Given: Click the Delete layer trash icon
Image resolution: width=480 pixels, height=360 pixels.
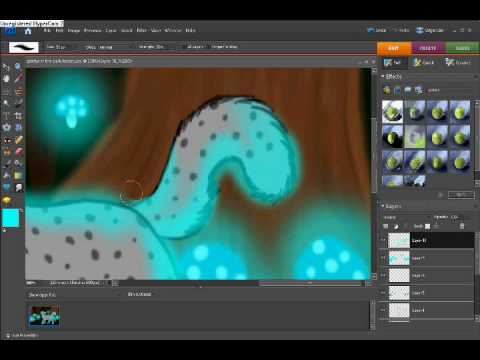Looking at the screenshot, I should click(462, 227).
